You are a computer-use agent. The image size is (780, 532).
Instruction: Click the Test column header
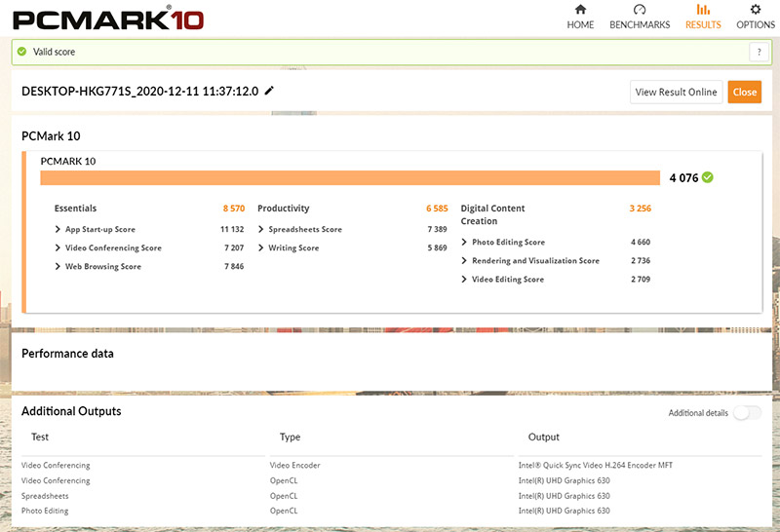tap(40, 437)
